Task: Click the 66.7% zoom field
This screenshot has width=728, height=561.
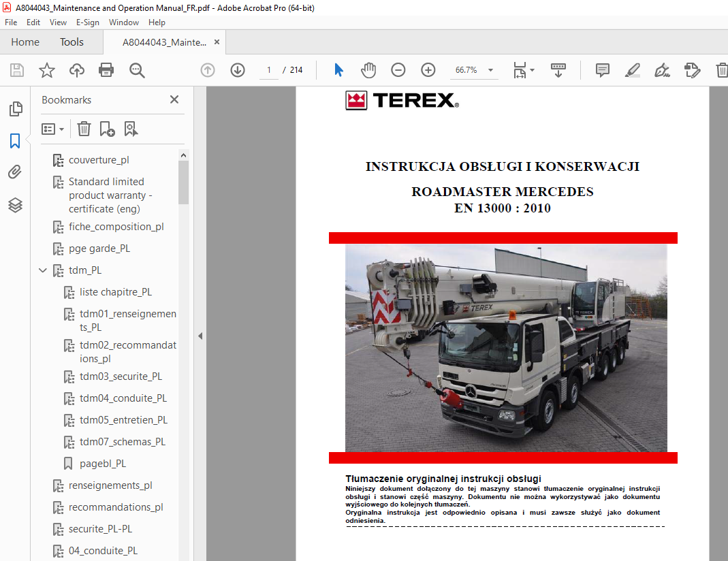Action: 466,70
